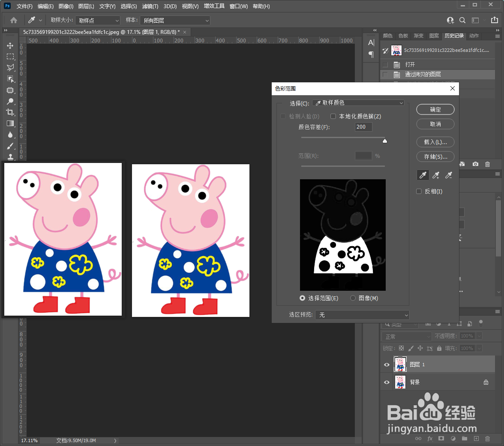Open the workspace layout icon

coord(475,20)
